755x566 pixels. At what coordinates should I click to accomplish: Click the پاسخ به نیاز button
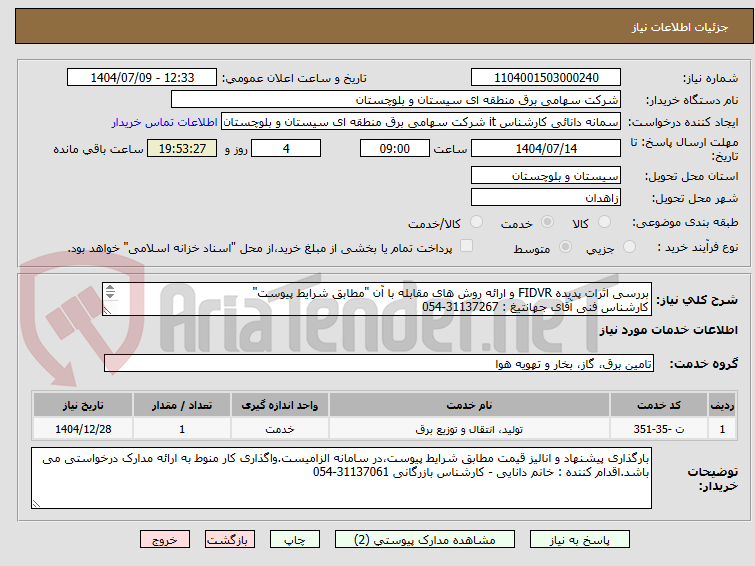point(580,540)
